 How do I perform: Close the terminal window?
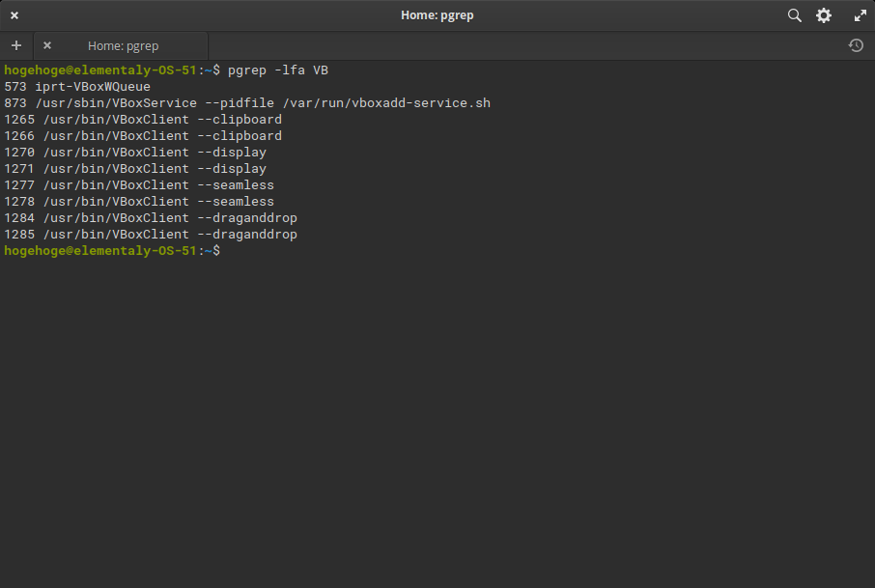point(14,15)
